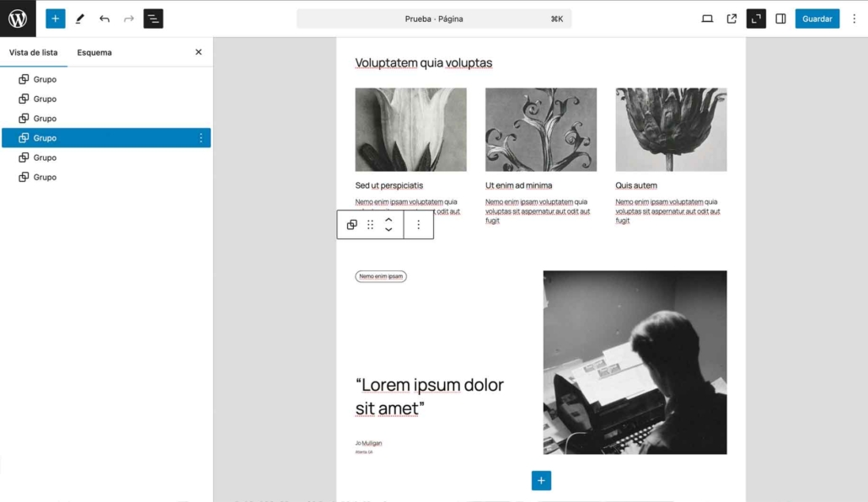Click the drag handle in block toolbar
This screenshot has height=502, width=868.
tap(370, 225)
